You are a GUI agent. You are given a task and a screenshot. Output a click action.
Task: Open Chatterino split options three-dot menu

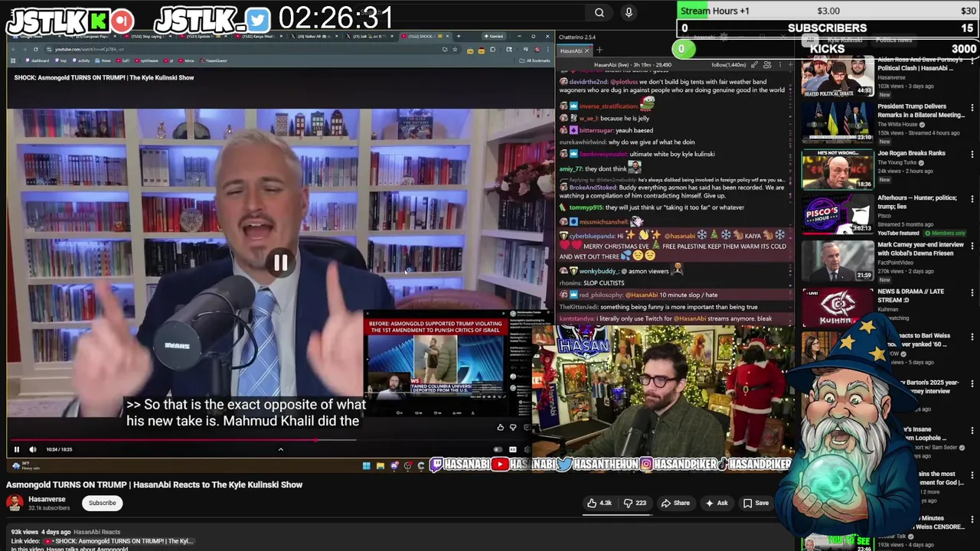click(780, 65)
